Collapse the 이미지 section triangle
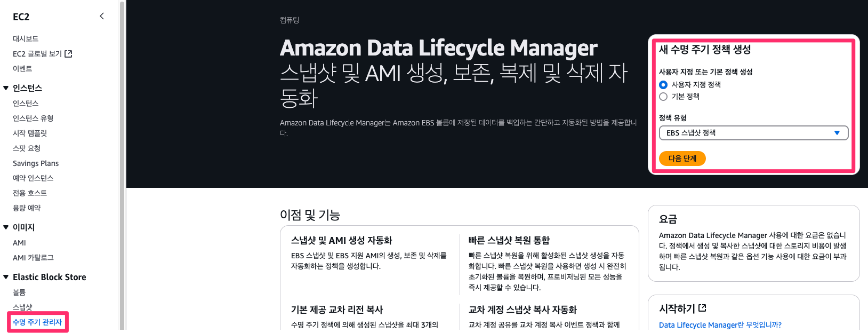Image resolution: width=868 pixels, height=333 pixels. [6, 227]
